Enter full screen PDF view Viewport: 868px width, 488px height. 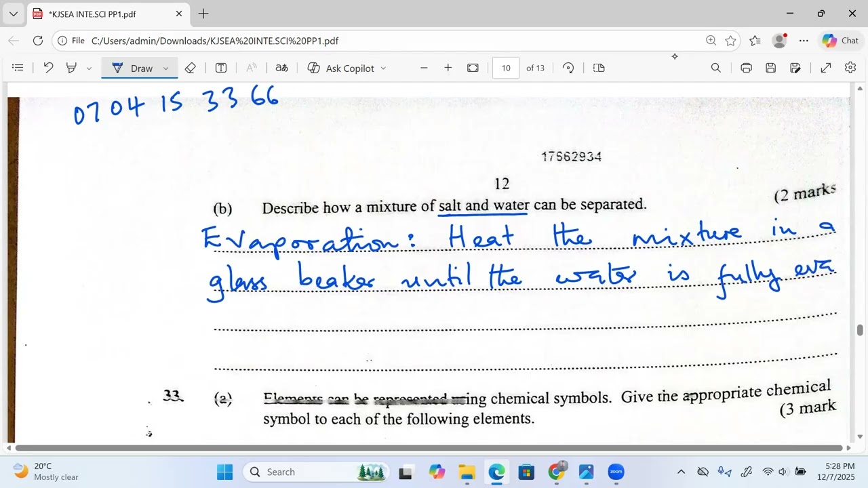click(x=826, y=68)
